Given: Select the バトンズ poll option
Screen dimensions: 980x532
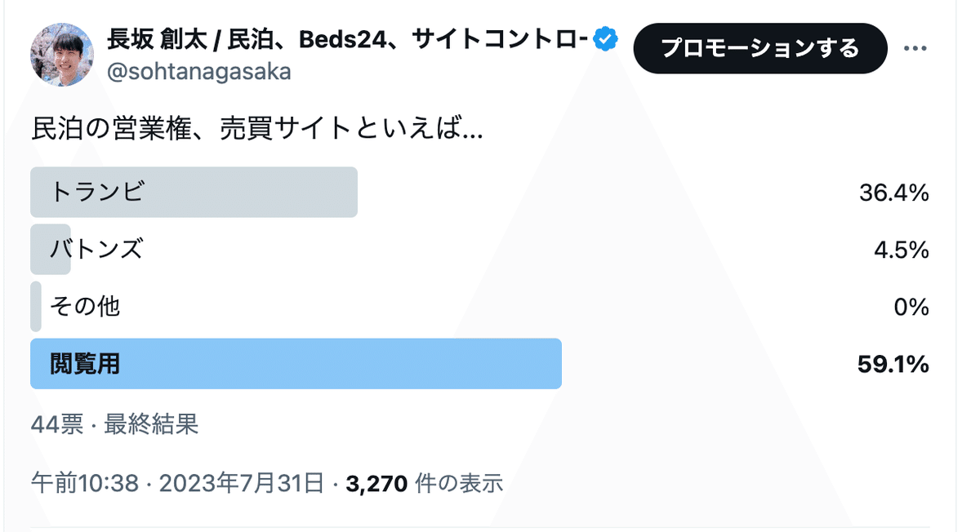Looking at the screenshot, I should pos(96,249).
